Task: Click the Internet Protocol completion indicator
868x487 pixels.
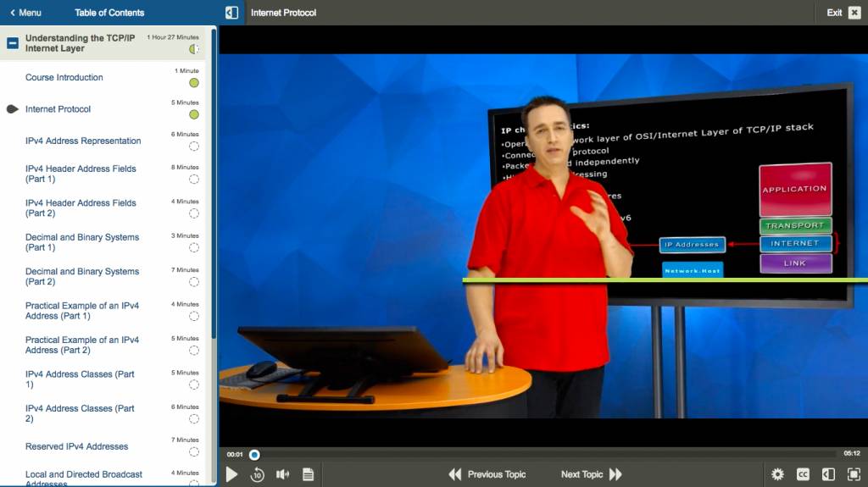Action: [194, 114]
